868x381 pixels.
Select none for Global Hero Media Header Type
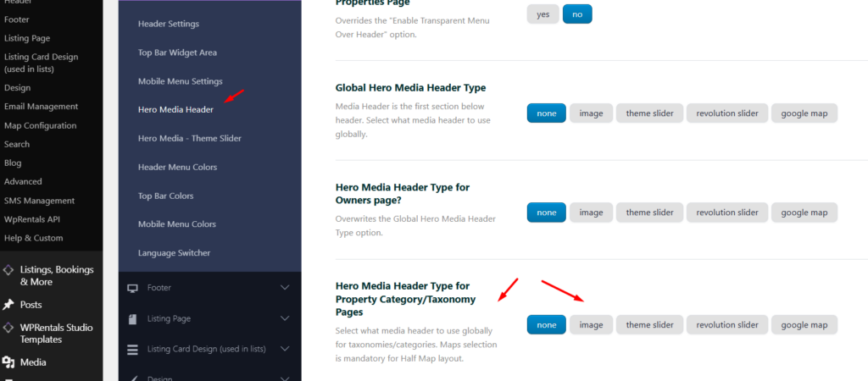547,113
